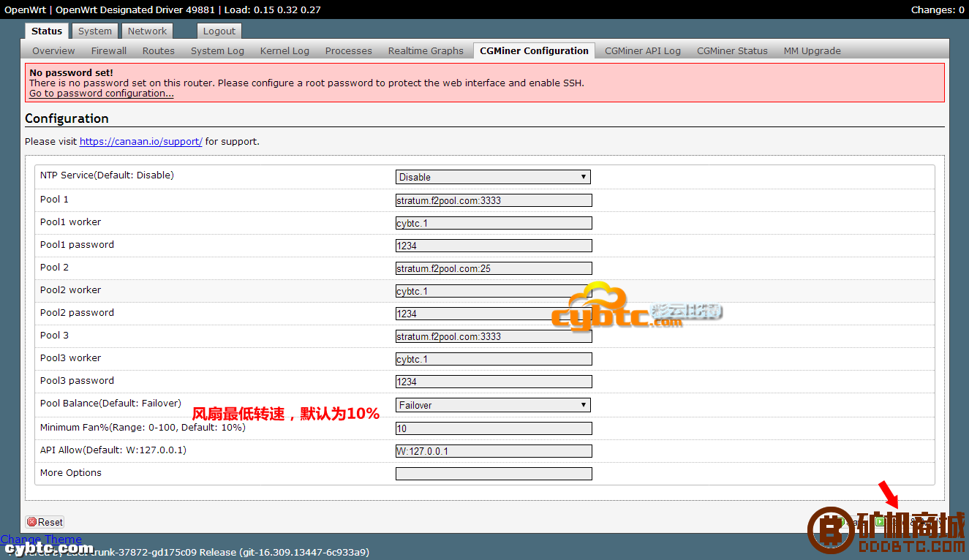Open the MM Upgrade subtab
Image resolution: width=969 pixels, height=560 pixels.
tap(812, 50)
